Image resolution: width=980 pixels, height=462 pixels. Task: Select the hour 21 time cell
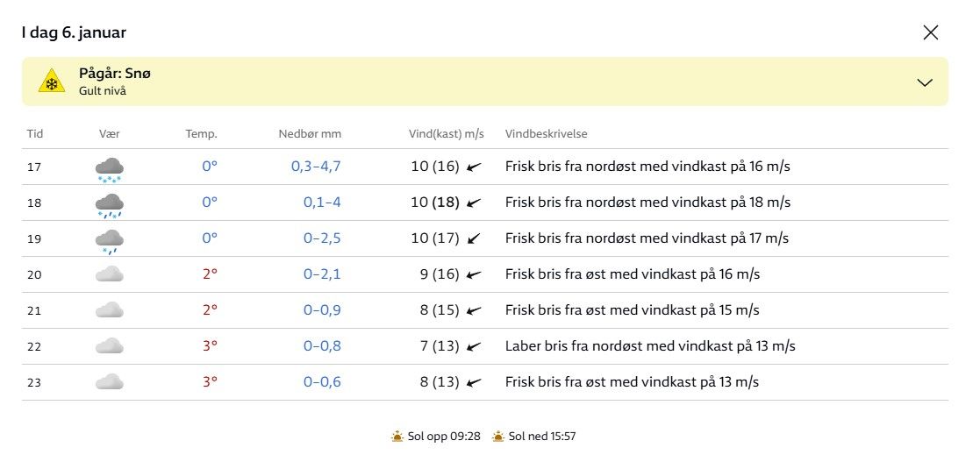click(34, 311)
